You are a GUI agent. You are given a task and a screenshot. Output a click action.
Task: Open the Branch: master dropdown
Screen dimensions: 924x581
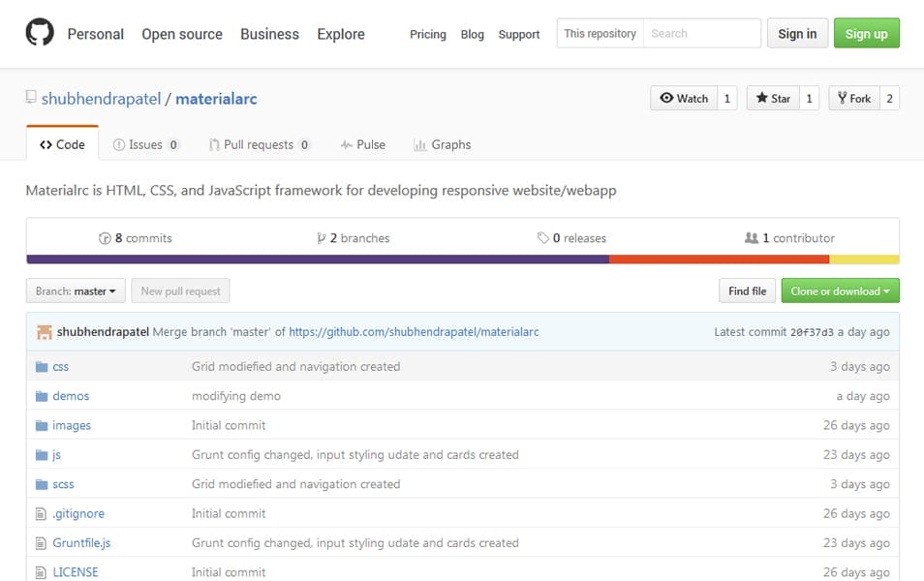(x=76, y=291)
